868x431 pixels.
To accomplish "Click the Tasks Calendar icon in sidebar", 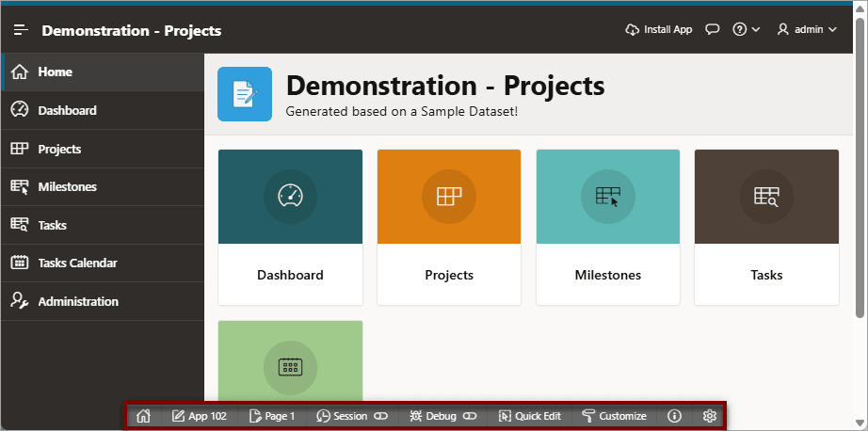I will point(20,263).
